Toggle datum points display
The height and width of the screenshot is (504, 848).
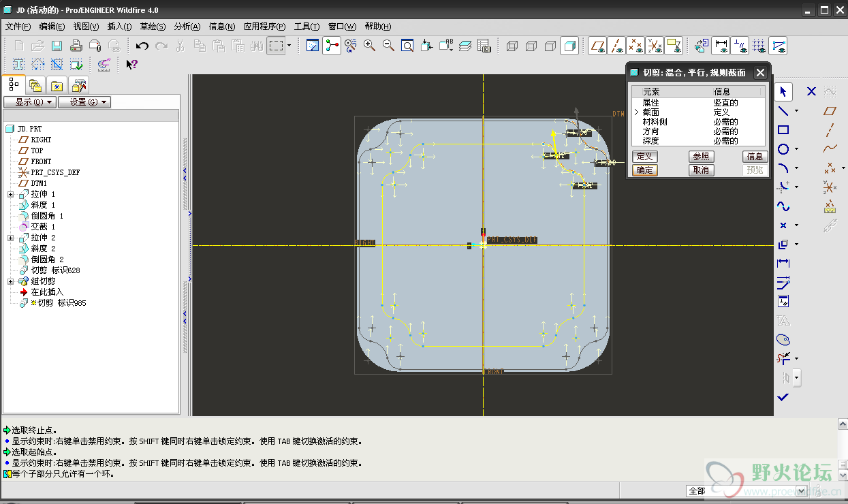pos(635,46)
